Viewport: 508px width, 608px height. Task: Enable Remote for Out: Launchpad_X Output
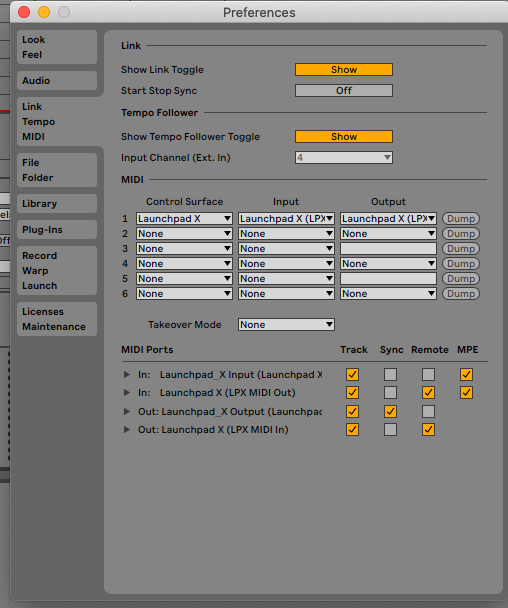(428, 411)
